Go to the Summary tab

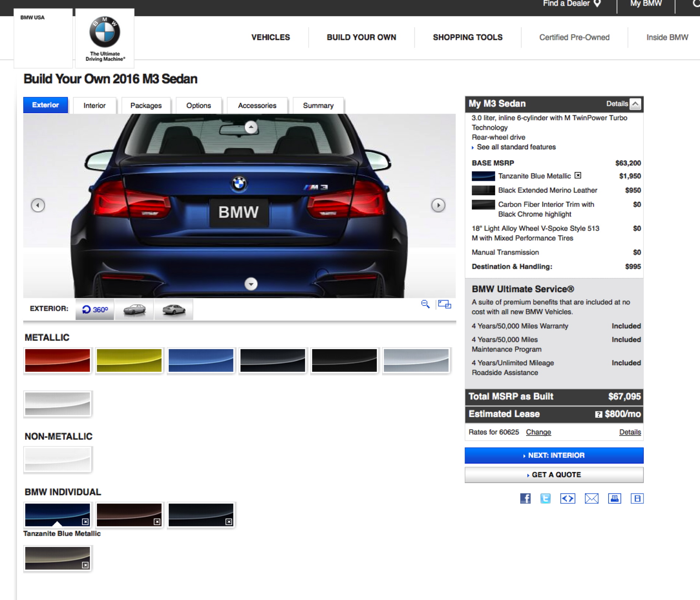[318, 106]
